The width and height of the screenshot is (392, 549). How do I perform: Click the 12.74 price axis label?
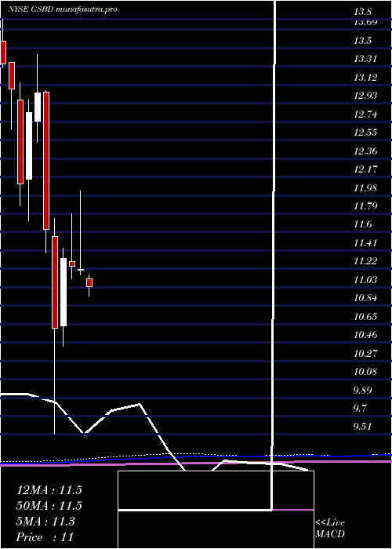coord(365,114)
